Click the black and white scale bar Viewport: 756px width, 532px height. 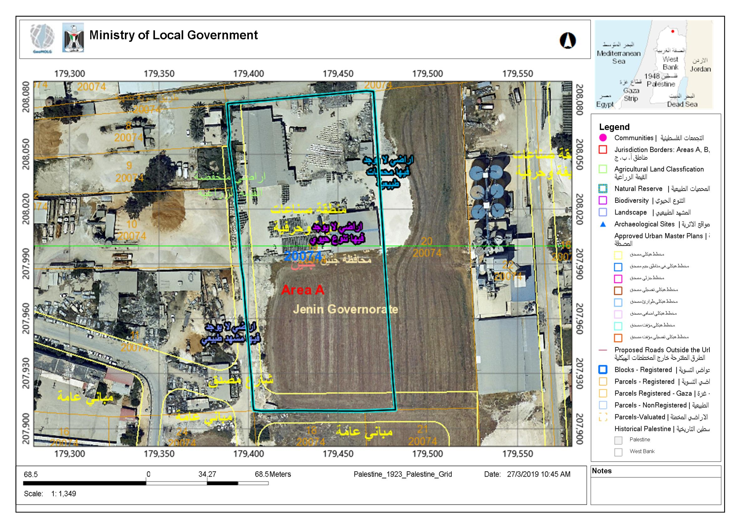coord(146,483)
